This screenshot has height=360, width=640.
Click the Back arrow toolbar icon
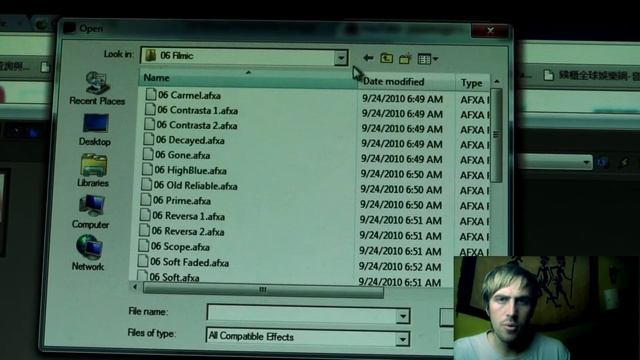click(x=368, y=58)
